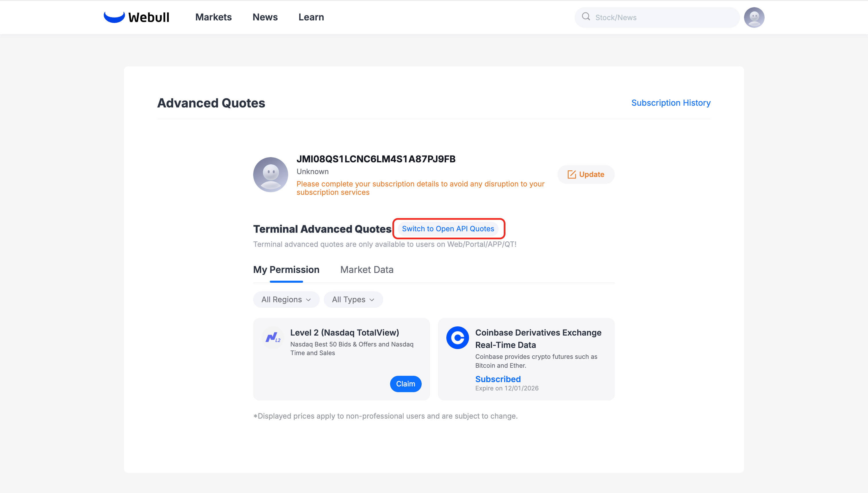
Task: Click the Advanced Quotes page heading
Action: (211, 103)
